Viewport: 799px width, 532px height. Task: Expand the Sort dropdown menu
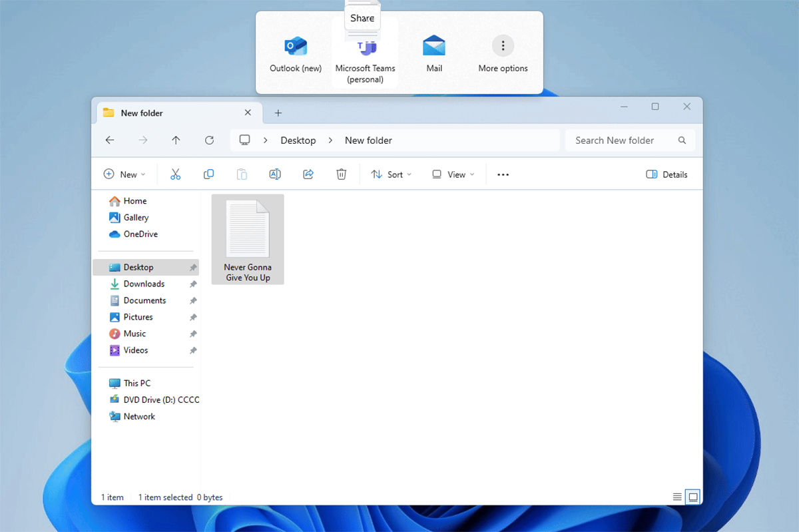[x=392, y=174]
